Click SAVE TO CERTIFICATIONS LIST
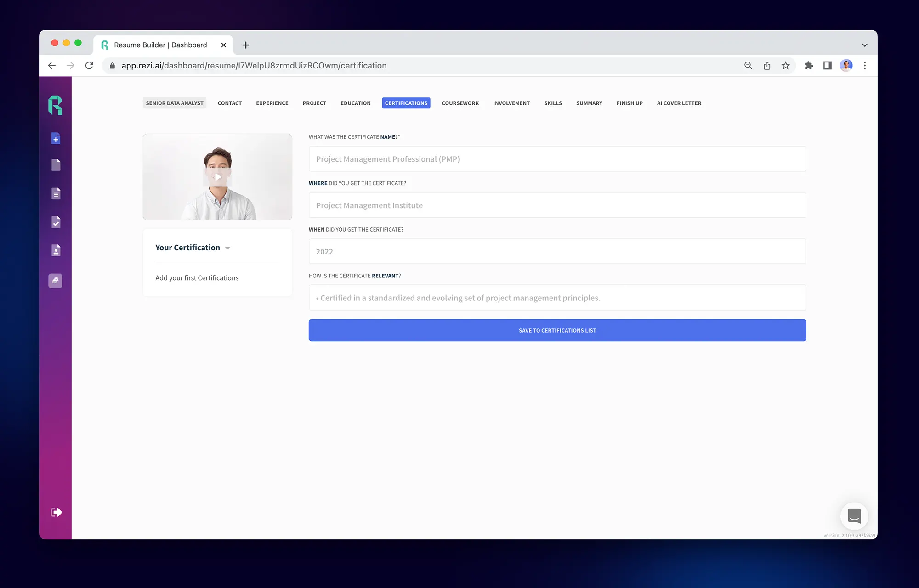This screenshot has height=588, width=919. pos(557,330)
